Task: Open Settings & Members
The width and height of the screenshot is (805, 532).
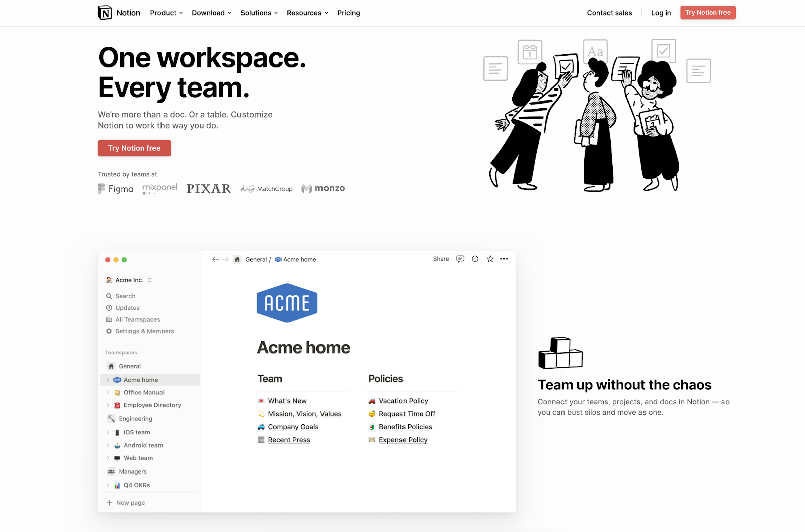Action: tap(140, 331)
